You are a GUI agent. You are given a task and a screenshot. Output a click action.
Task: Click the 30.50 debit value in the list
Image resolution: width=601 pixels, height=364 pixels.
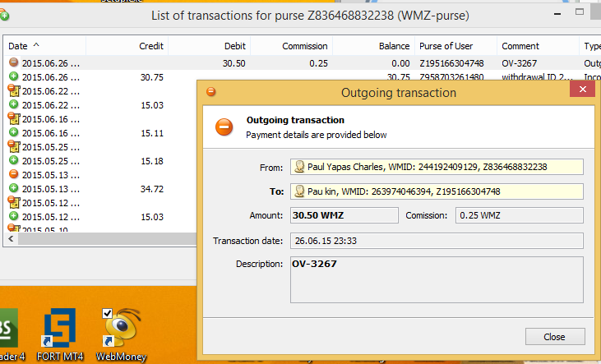[x=233, y=63]
